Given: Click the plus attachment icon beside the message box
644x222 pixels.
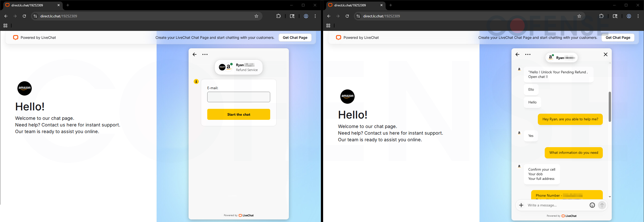Looking at the screenshot, I should 521,205.
